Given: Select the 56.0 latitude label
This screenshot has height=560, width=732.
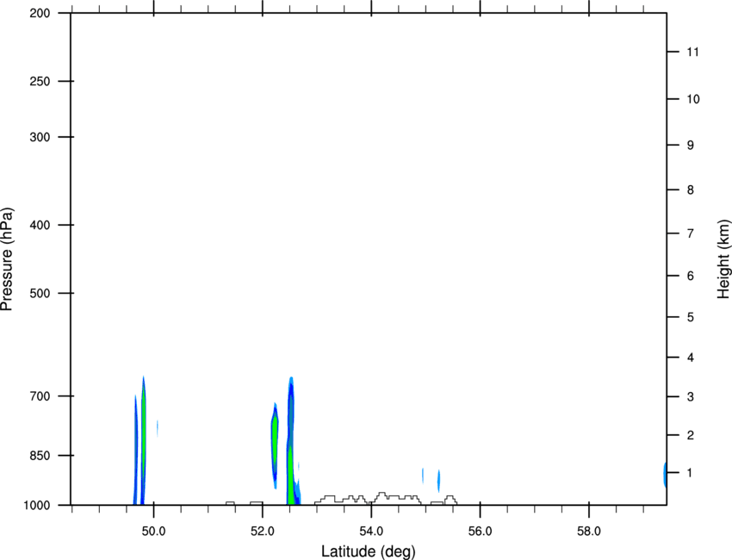Looking at the screenshot, I should tap(481, 532).
